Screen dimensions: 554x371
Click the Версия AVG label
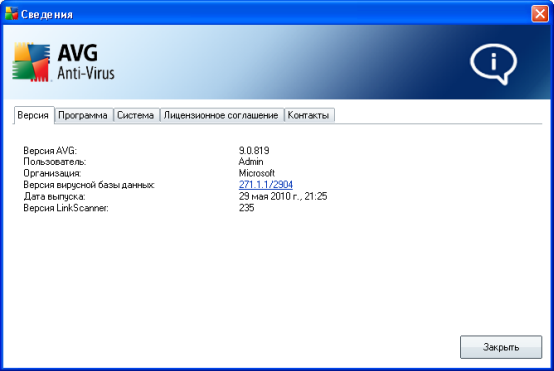pyautogui.click(x=50, y=151)
